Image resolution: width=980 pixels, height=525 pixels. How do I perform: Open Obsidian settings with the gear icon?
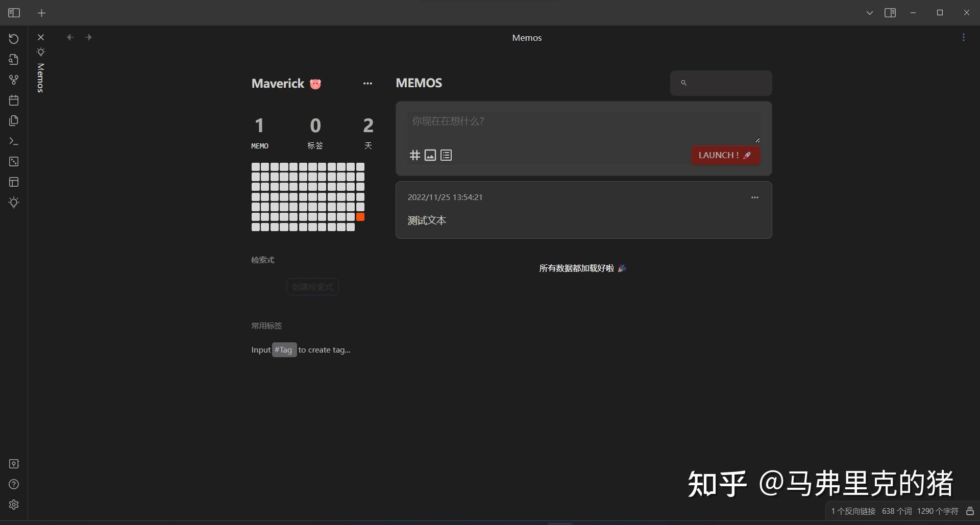point(14,505)
